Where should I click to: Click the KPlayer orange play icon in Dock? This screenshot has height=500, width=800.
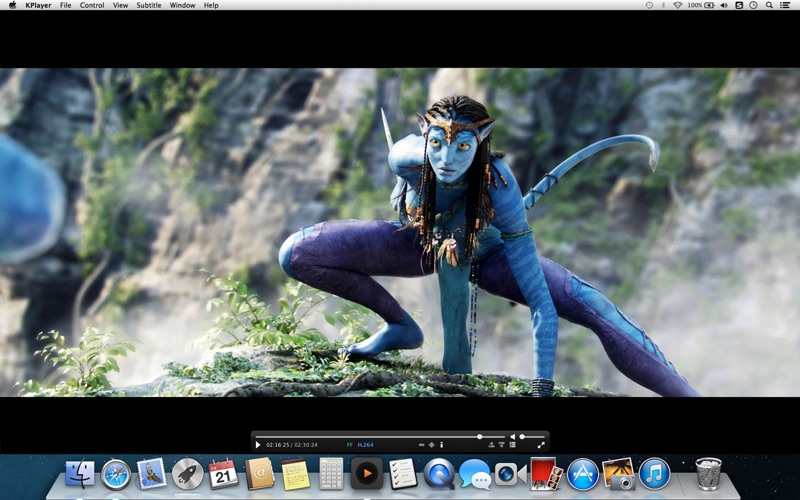point(366,474)
